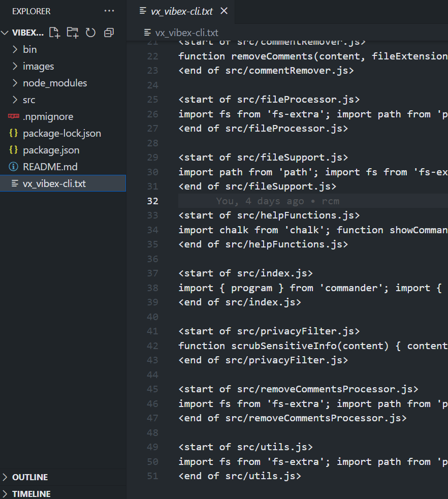This screenshot has width=448, height=499.
Task: Click the 'function removeComments(content' line
Action: 313,56
